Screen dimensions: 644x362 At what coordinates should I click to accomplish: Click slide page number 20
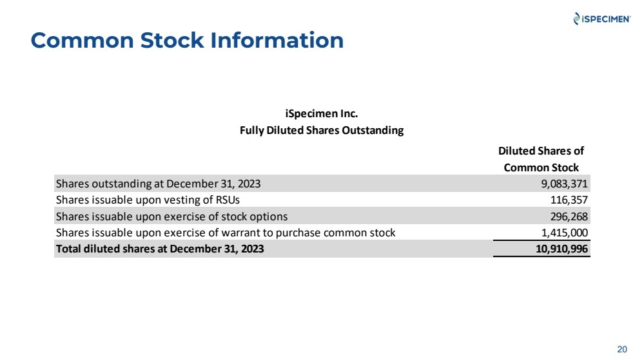622,349
